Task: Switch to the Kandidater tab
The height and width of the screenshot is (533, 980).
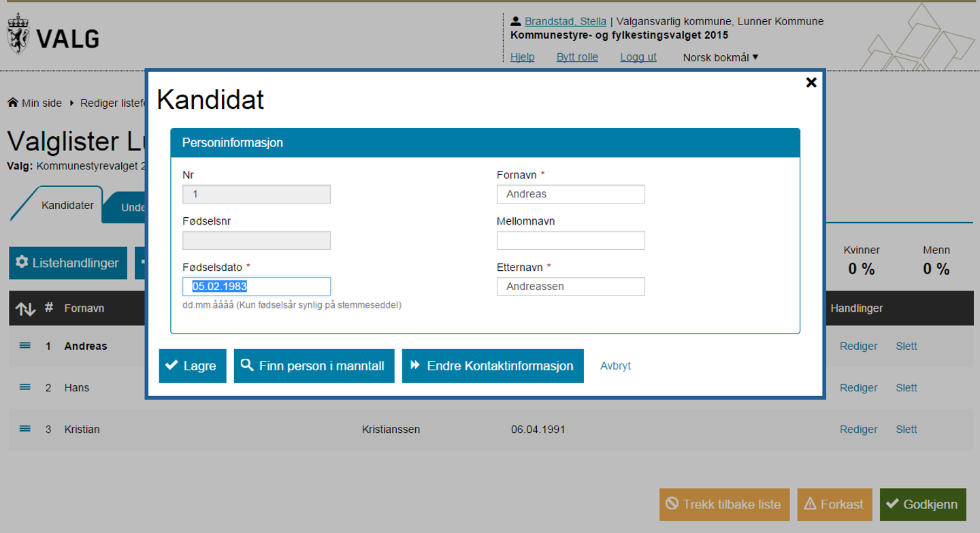Action: [67, 206]
